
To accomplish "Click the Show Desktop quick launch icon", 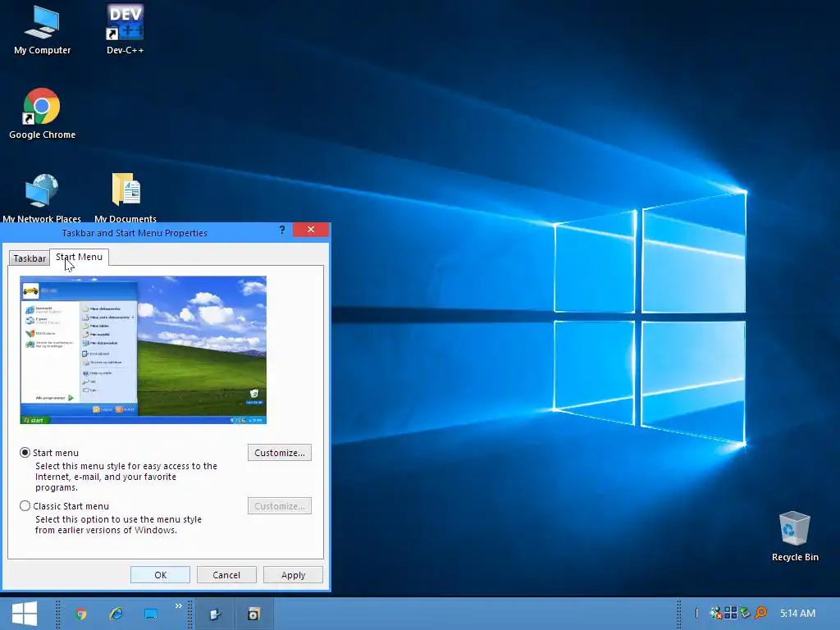I will (151, 614).
